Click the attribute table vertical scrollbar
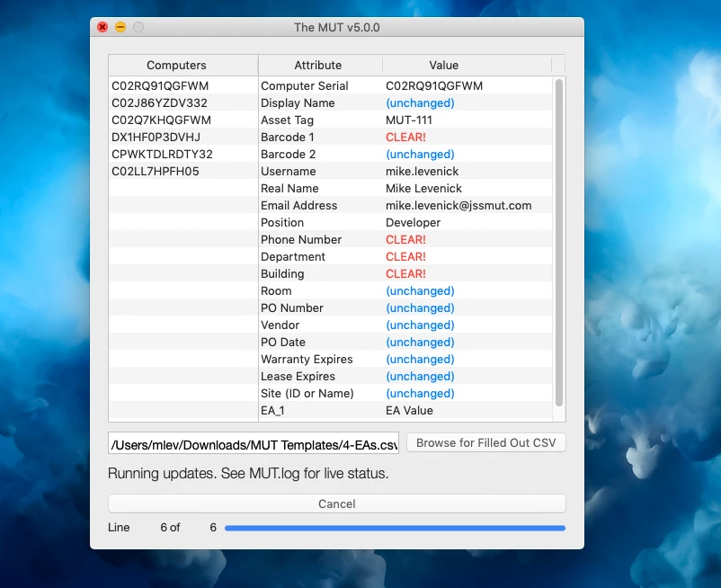 pos(558,243)
